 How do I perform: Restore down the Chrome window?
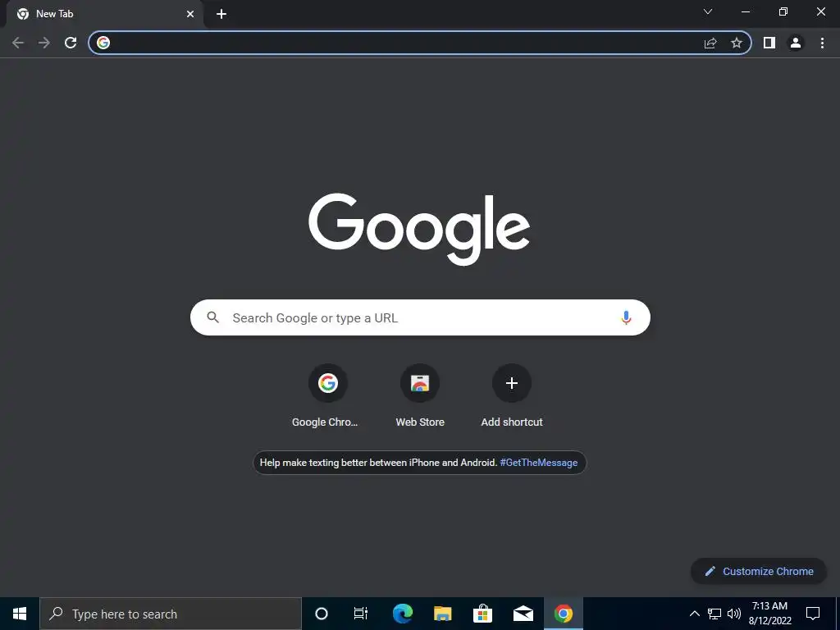[x=783, y=11]
